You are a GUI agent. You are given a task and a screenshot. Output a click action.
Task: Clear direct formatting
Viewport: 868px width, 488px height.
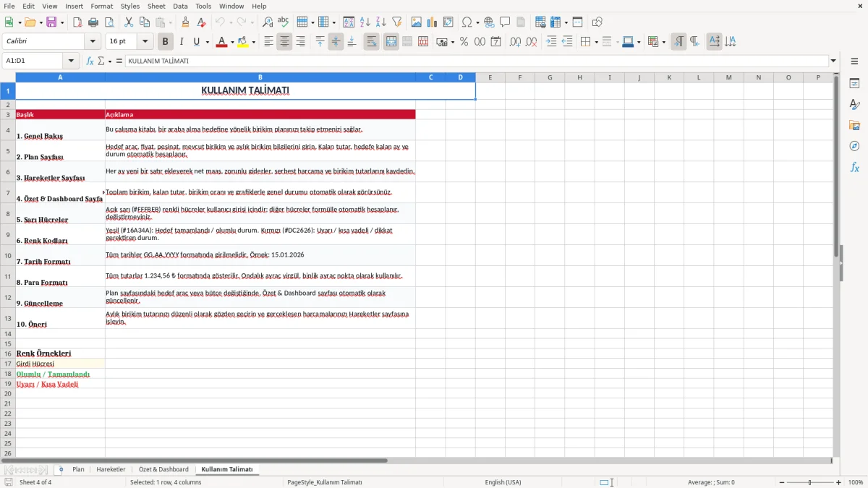pyautogui.click(x=202, y=22)
